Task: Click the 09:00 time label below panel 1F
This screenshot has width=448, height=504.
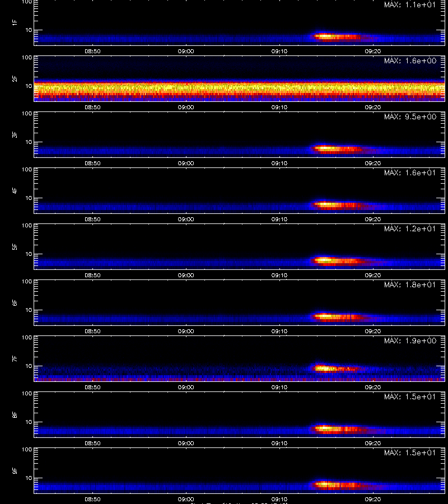Action: pos(186,52)
